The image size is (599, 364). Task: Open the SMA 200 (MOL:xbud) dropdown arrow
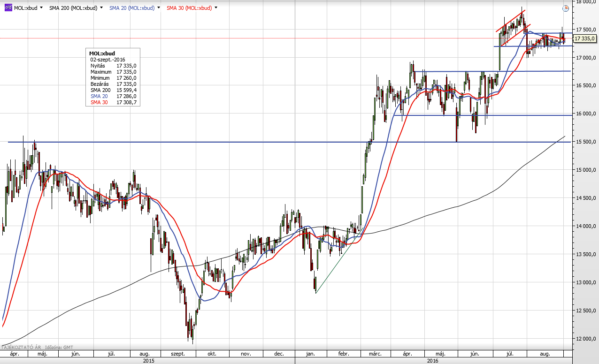pos(101,8)
